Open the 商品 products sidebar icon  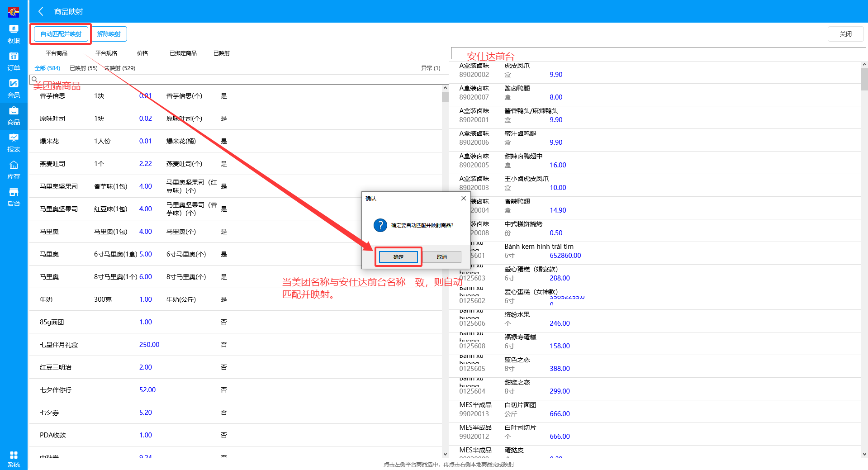point(14,116)
